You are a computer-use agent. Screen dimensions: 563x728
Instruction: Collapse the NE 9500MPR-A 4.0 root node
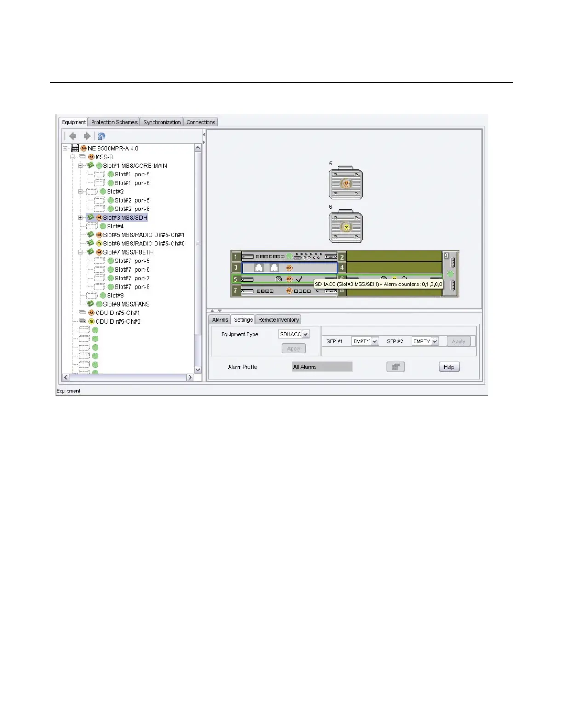65,148
